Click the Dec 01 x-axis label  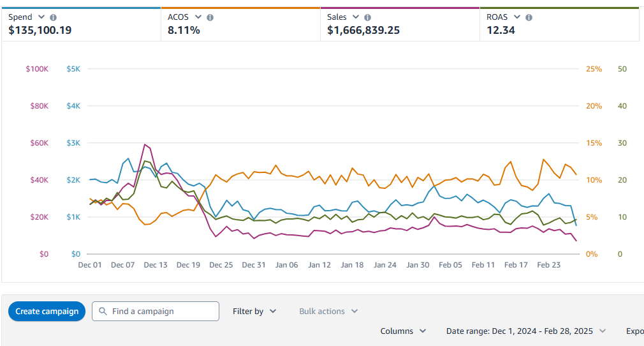click(90, 265)
